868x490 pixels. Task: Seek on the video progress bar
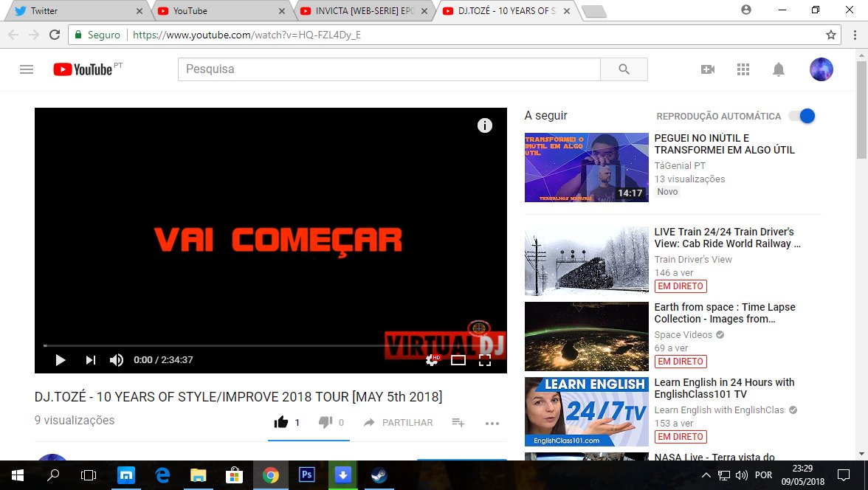pyautogui.click(x=271, y=345)
